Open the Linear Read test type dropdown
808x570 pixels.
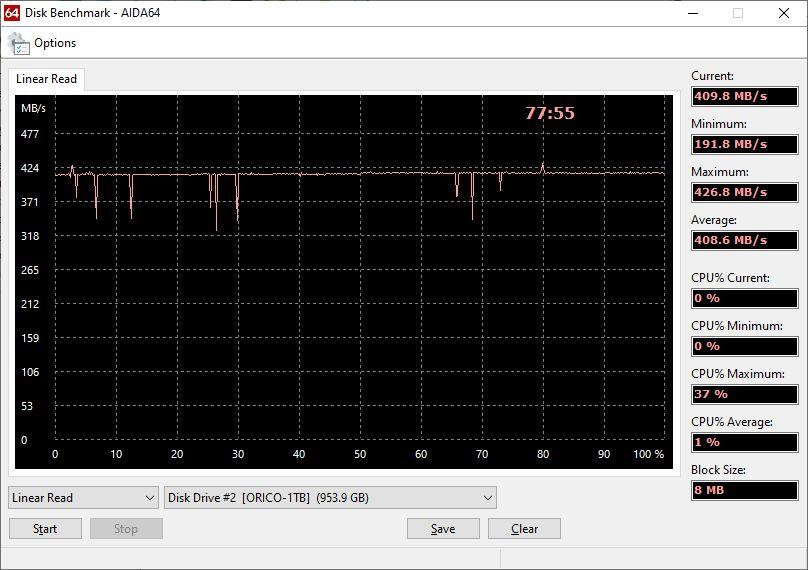coord(83,498)
